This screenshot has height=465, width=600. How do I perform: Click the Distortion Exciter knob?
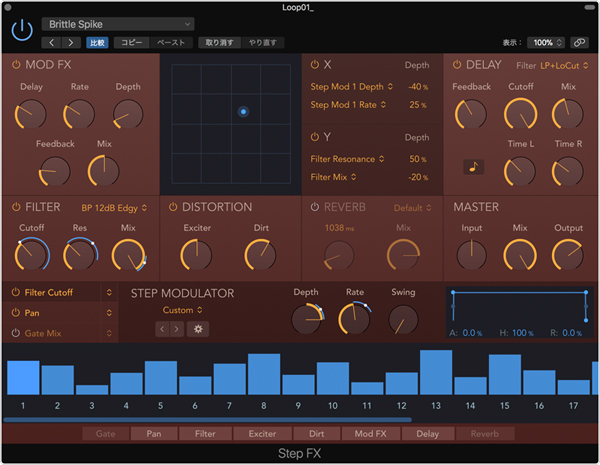[x=196, y=255]
